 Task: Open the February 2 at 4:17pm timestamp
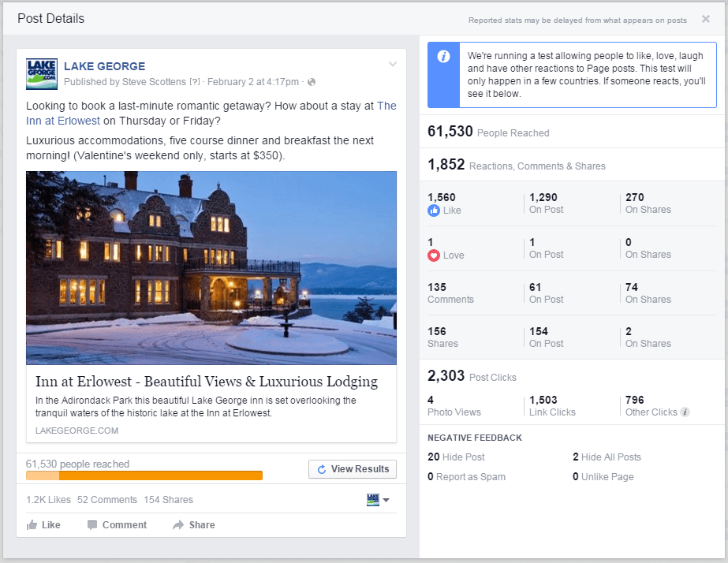point(253,82)
